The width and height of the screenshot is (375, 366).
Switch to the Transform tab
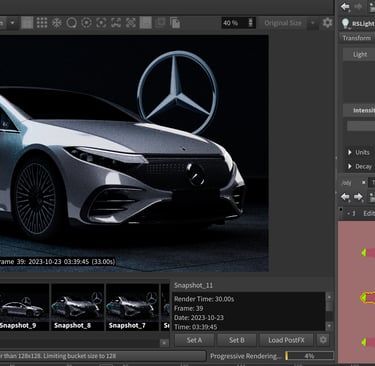[357, 38]
